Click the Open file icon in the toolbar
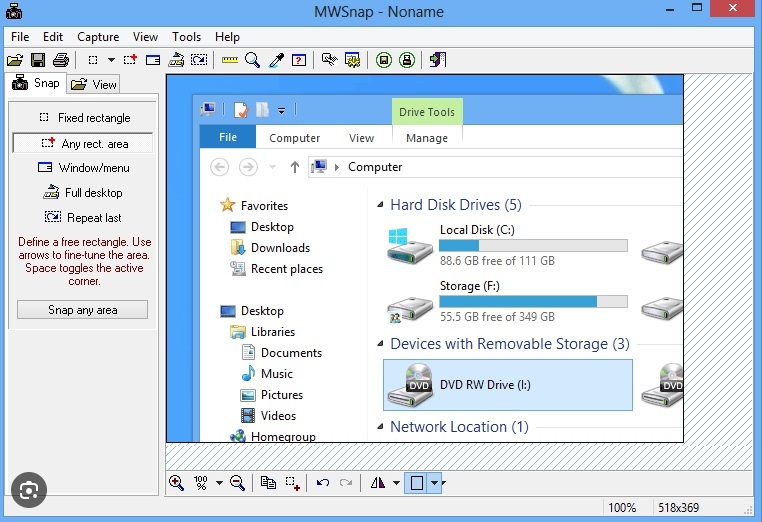 (x=15, y=60)
